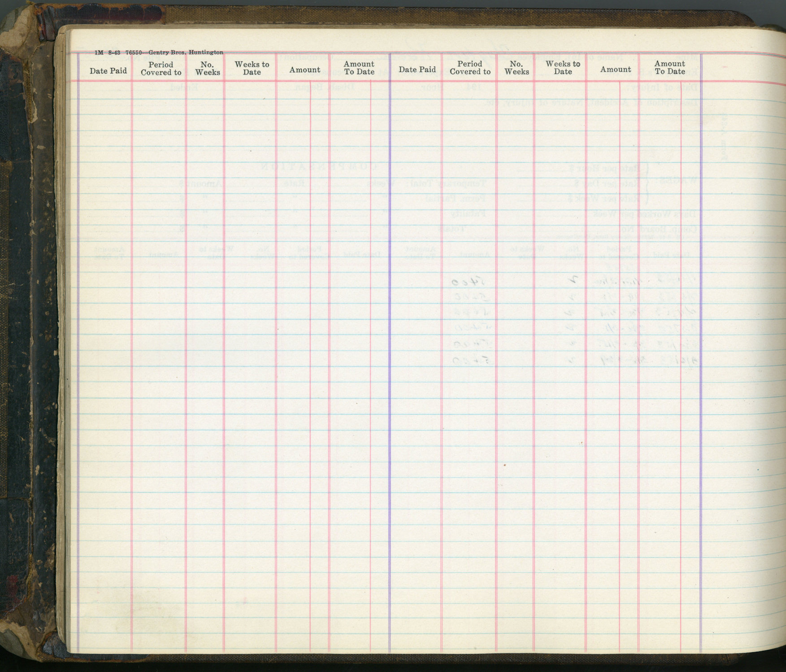The image size is (786, 672).
Task: Click the right-half Period Covered to header
Action: [470, 68]
